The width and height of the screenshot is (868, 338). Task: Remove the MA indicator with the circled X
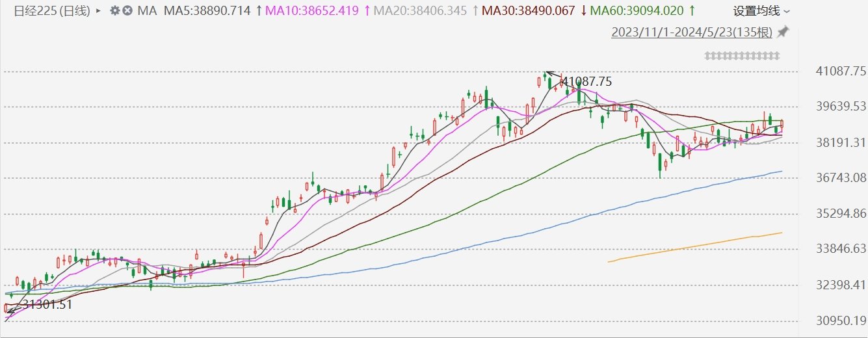point(127,11)
